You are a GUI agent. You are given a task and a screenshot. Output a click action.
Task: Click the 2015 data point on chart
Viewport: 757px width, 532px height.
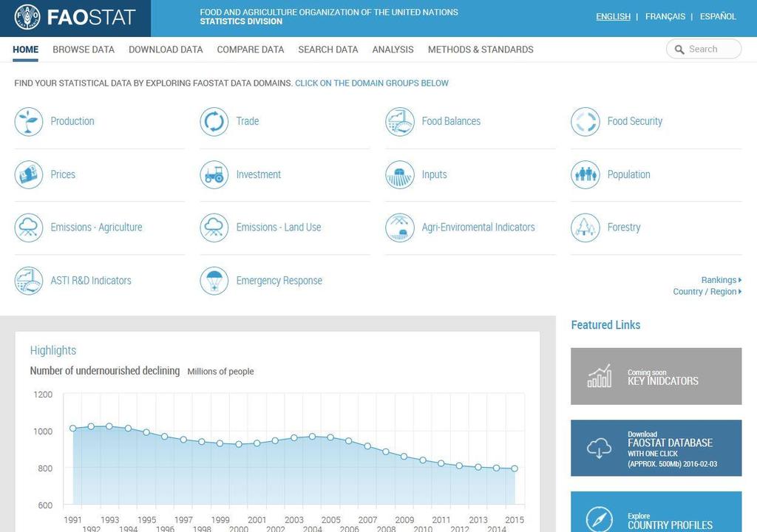coord(515,468)
